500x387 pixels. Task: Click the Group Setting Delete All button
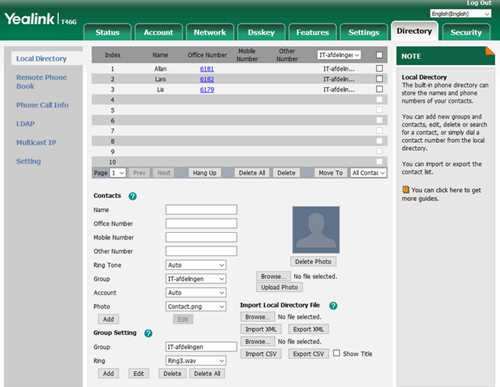pos(207,373)
